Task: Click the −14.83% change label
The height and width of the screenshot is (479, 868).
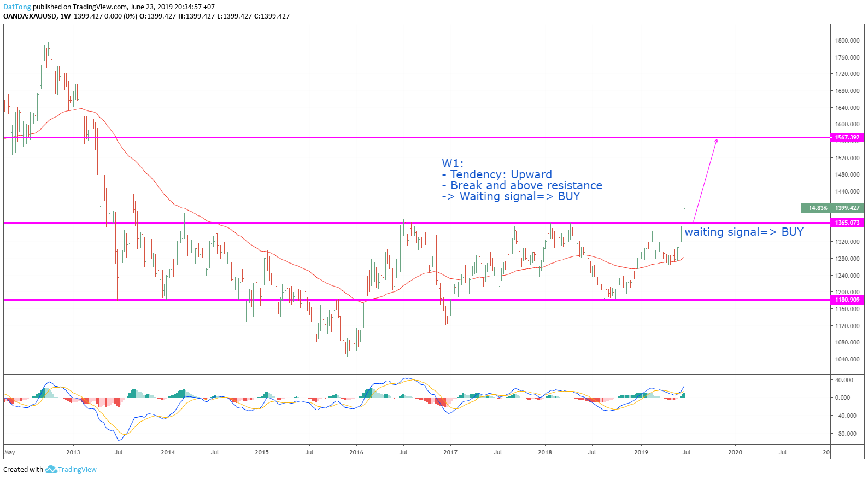Action: [816, 208]
